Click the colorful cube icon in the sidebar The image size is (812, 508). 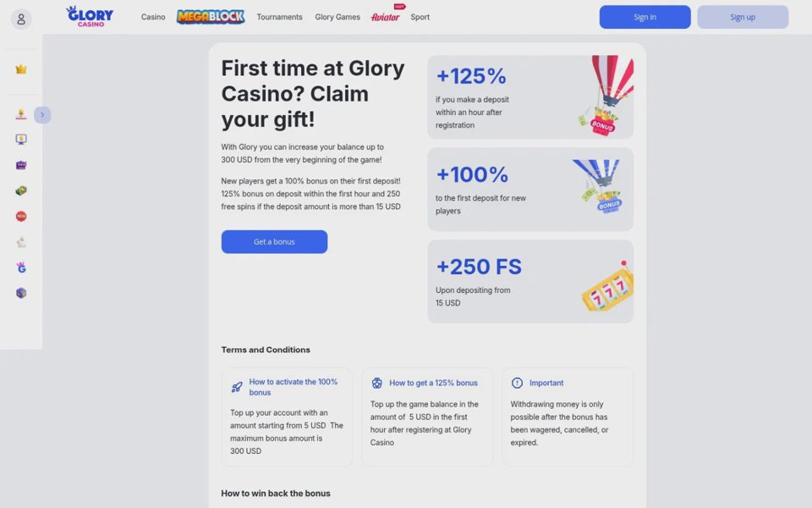click(21, 293)
